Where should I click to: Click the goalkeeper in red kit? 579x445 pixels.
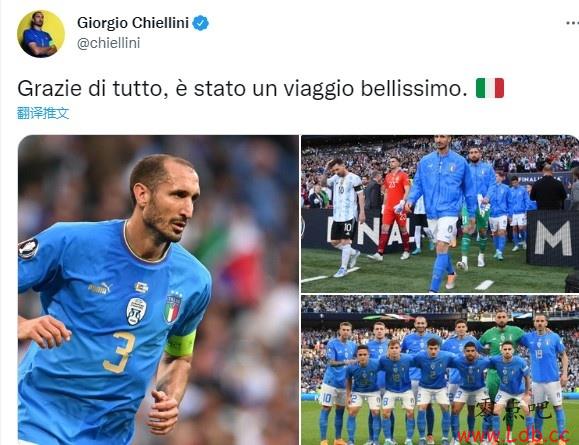(395, 209)
